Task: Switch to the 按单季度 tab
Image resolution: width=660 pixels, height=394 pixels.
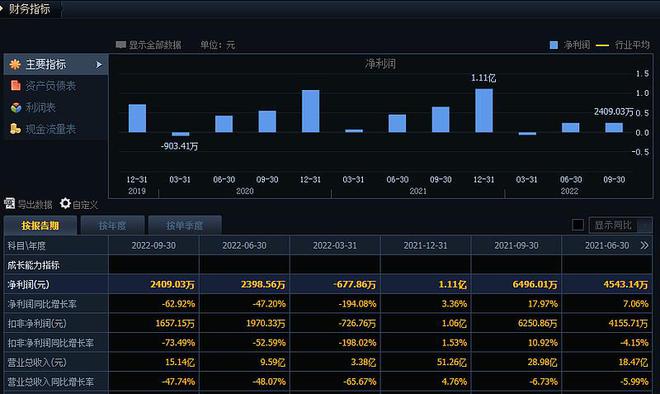Action: 184,225
